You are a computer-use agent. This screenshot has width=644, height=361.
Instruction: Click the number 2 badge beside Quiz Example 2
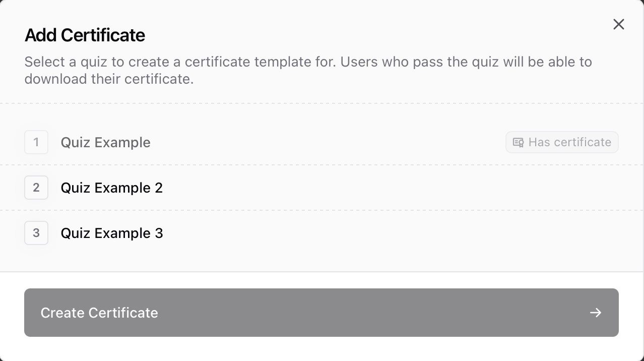tap(36, 188)
